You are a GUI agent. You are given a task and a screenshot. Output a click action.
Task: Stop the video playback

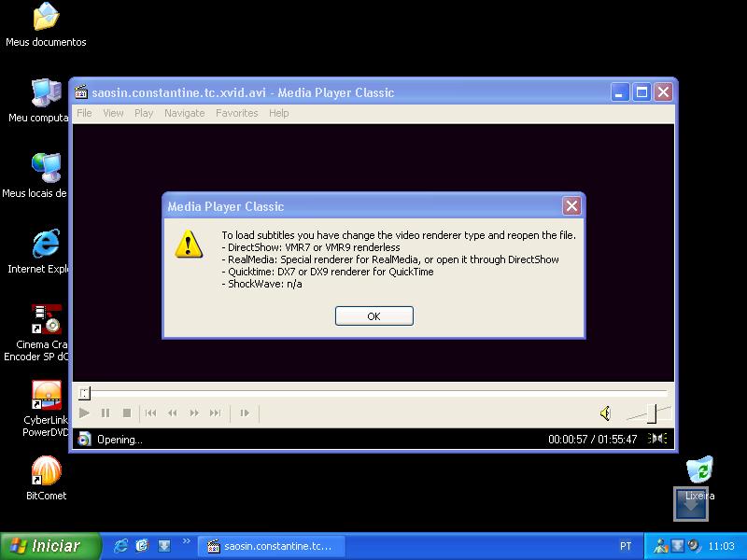[x=127, y=413]
